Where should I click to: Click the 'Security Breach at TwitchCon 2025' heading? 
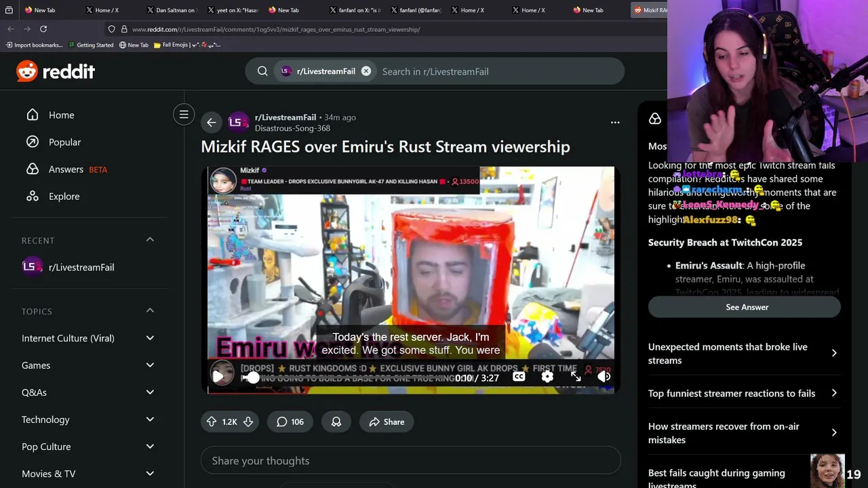tap(725, 243)
